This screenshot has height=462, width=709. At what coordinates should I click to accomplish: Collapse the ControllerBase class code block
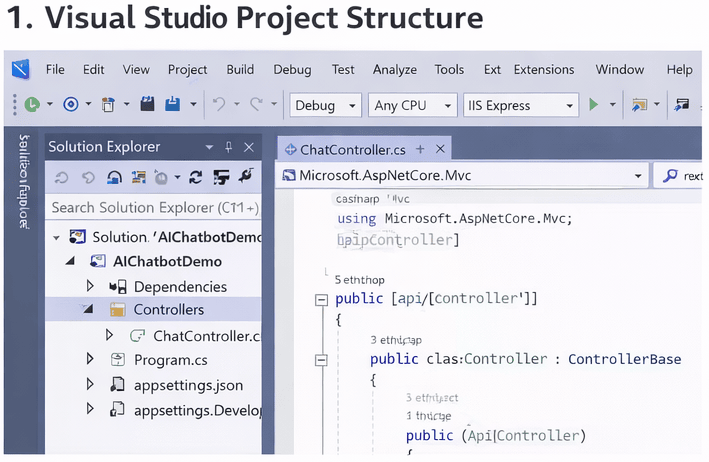coord(321,360)
